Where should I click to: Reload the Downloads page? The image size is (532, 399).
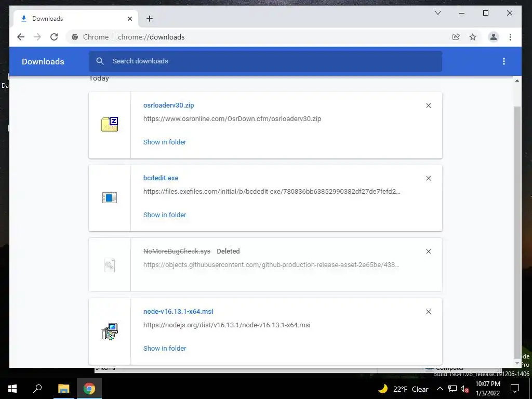click(x=54, y=37)
